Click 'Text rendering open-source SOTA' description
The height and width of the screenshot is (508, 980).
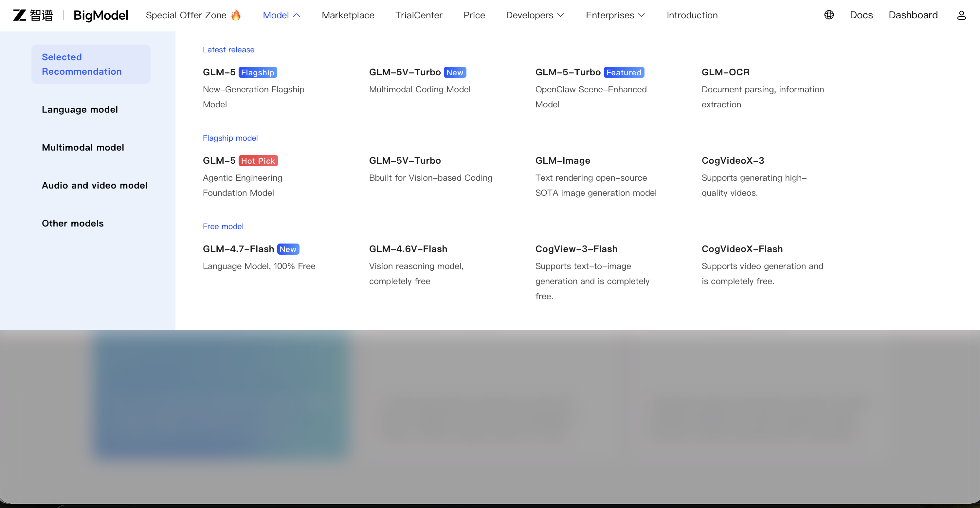[x=596, y=185]
